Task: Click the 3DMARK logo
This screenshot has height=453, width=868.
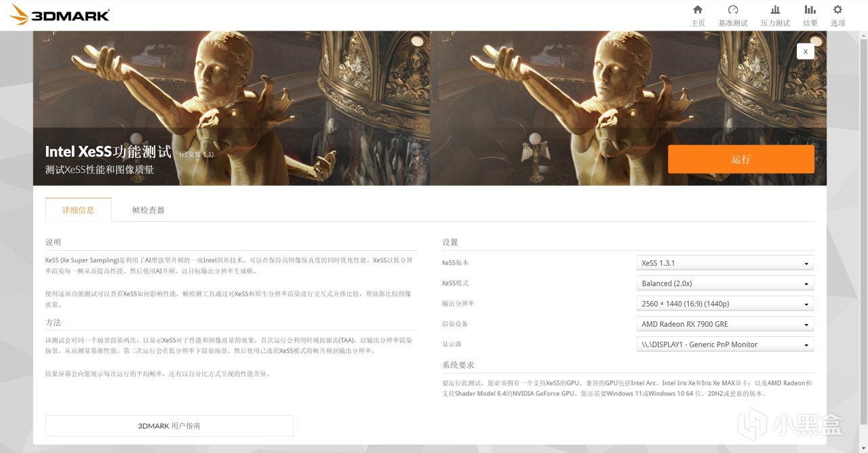Action: (60, 15)
